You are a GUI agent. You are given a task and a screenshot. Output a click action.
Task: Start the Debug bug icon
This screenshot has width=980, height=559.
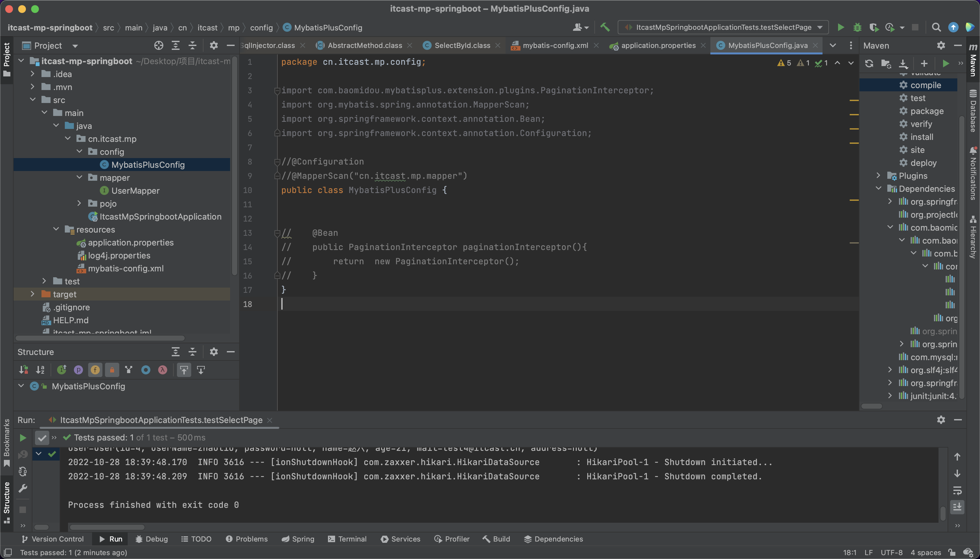pyautogui.click(x=857, y=27)
